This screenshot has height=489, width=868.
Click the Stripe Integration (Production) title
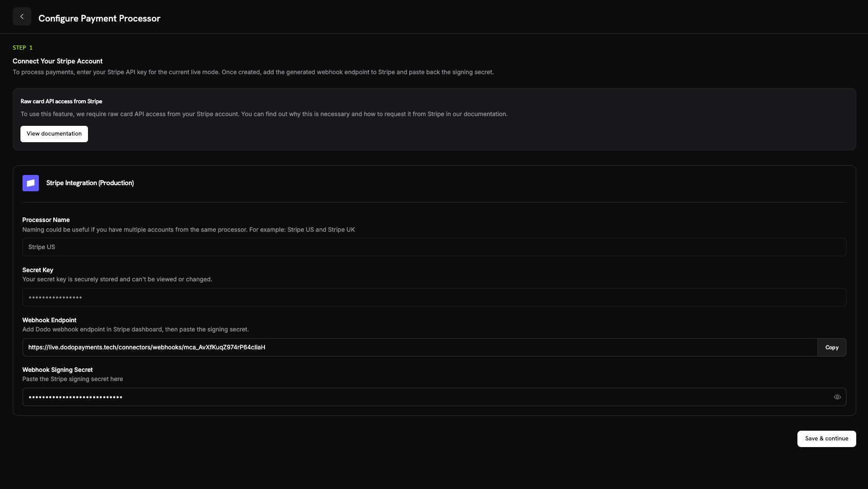pos(90,183)
